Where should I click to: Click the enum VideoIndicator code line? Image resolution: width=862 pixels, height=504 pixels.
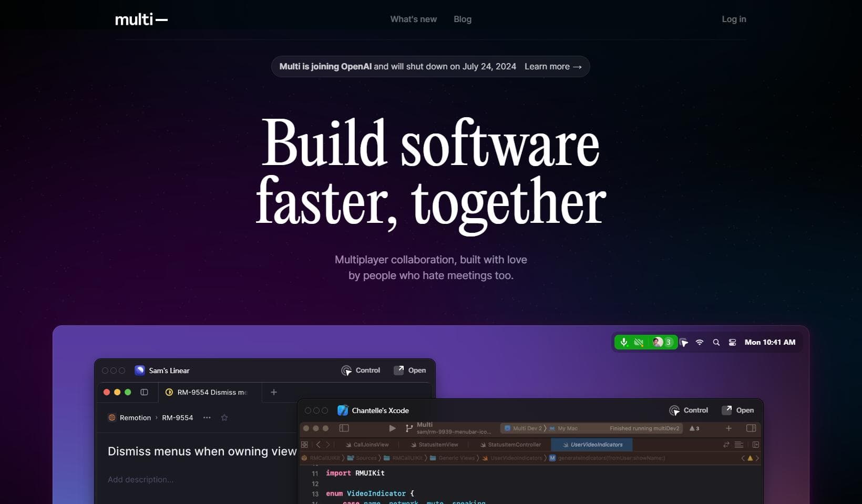tap(370, 493)
